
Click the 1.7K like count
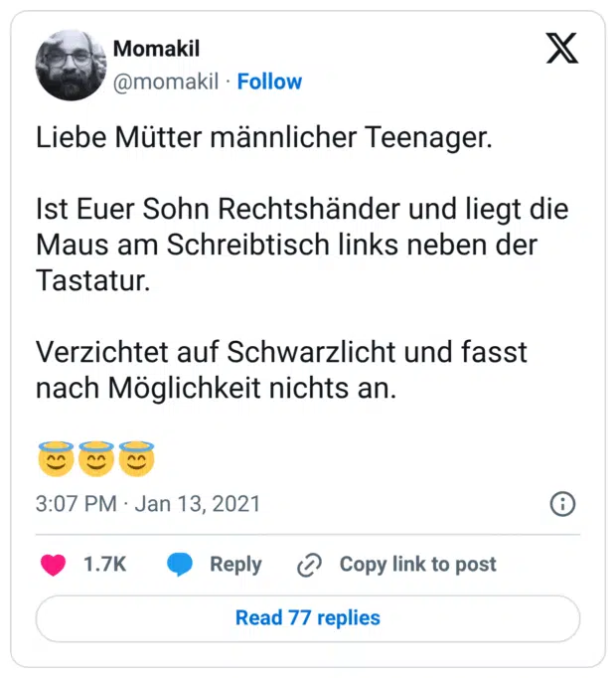point(104,565)
